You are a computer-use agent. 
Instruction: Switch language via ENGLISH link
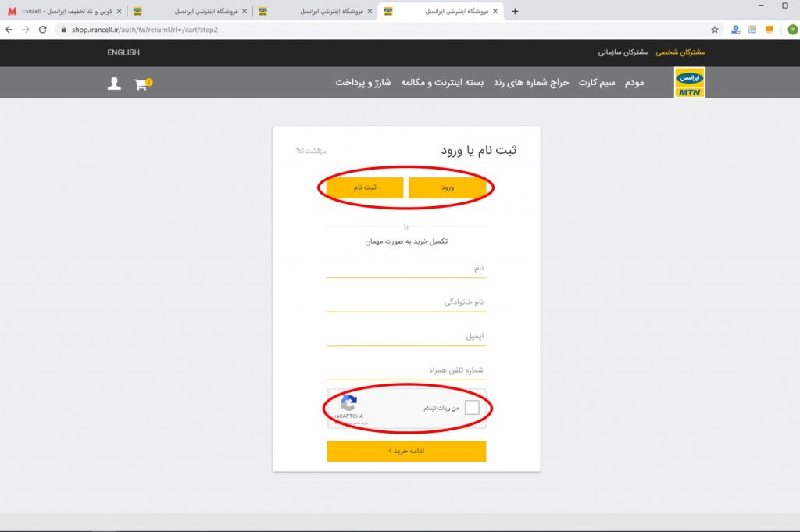[123, 52]
